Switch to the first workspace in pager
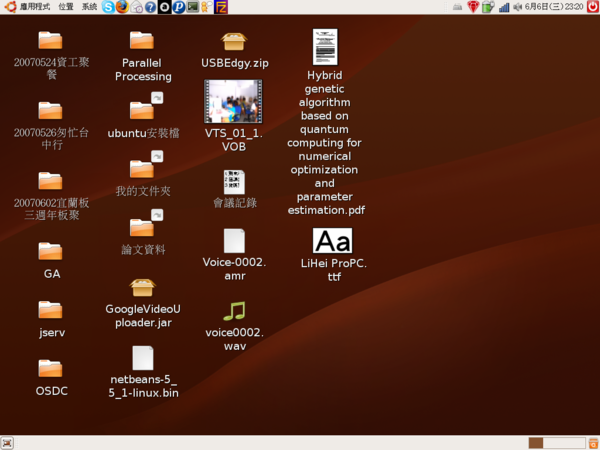Viewport: 600px width, 450px height. click(x=536, y=443)
